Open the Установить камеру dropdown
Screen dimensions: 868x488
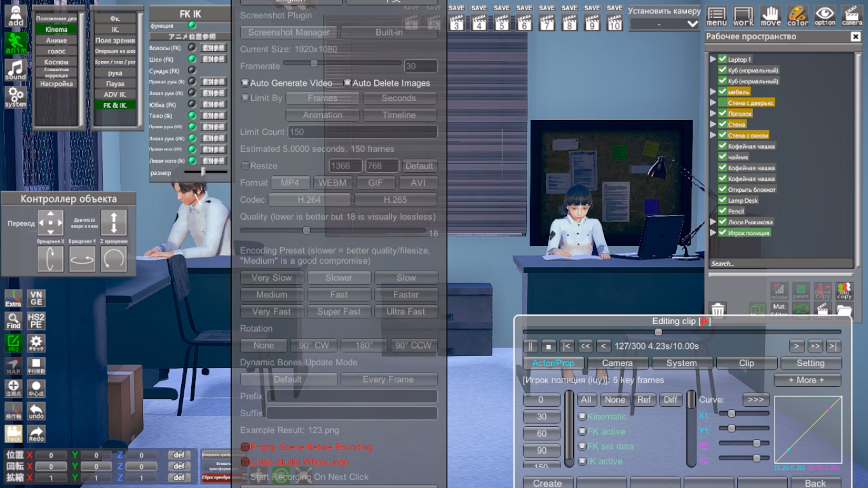(x=665, y=24)
